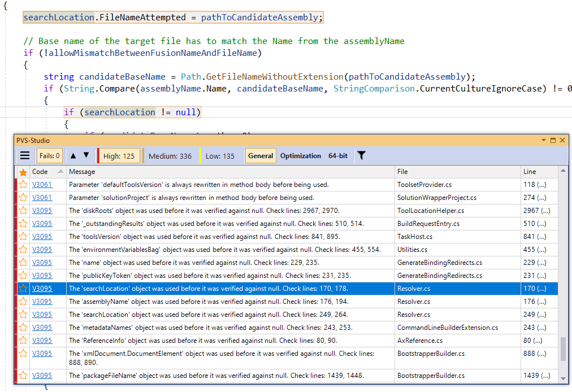
Task: Click SolutionWrapperProject.cs file cell
Action: coord(458,198)
